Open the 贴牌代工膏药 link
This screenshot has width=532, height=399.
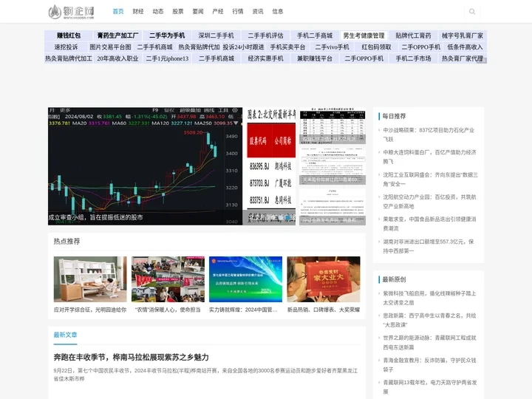(x=413, y=35)
